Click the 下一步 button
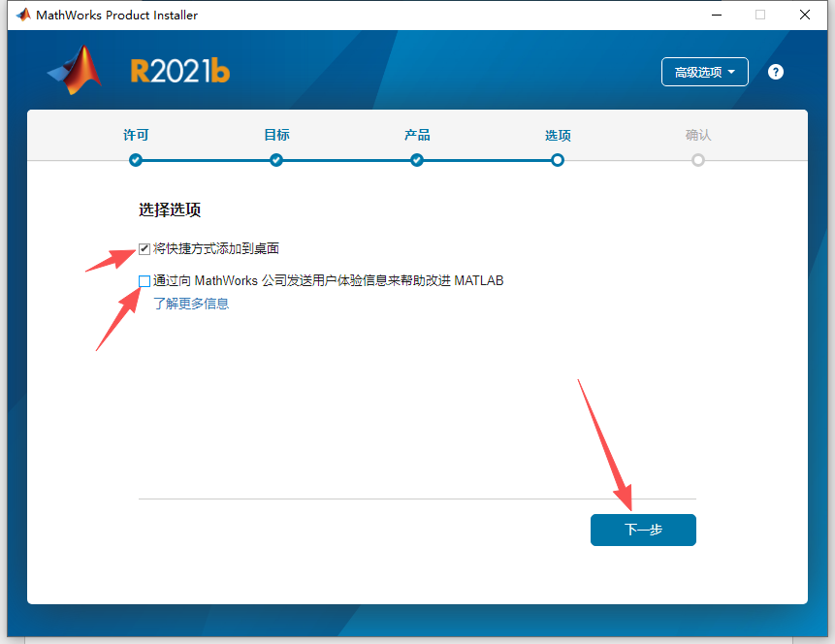This screenshot has height=644, width=835. click(643, 530)
